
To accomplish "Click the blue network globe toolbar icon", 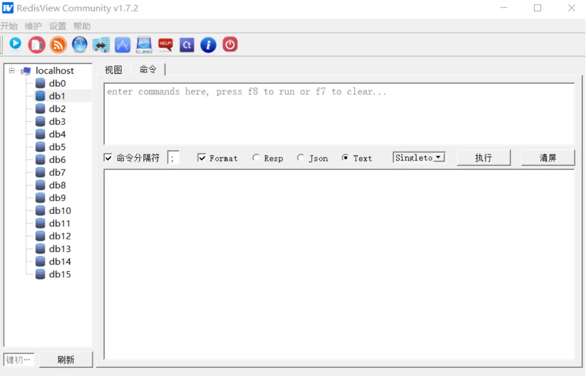I will pyautogui.click(x=80, y=45).
